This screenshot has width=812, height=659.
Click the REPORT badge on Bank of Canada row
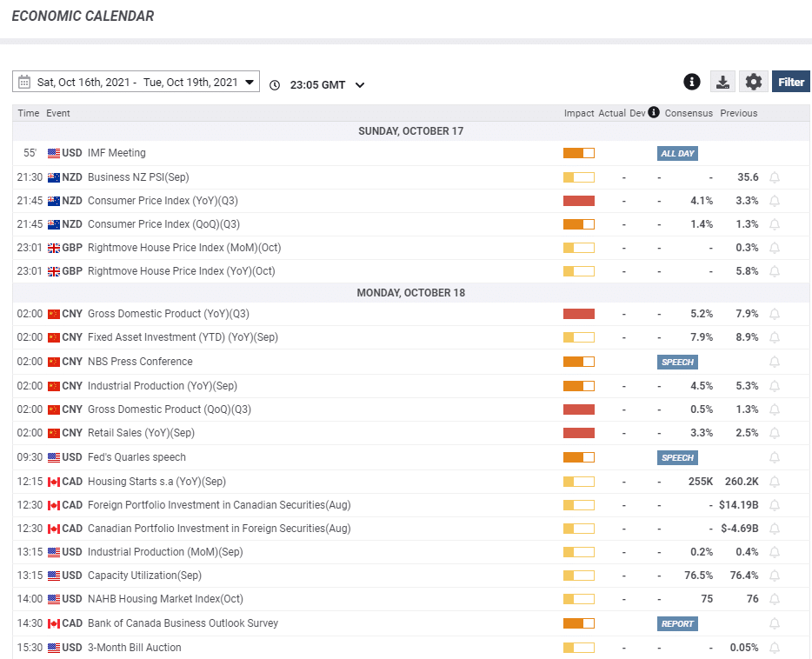point(677,623)
